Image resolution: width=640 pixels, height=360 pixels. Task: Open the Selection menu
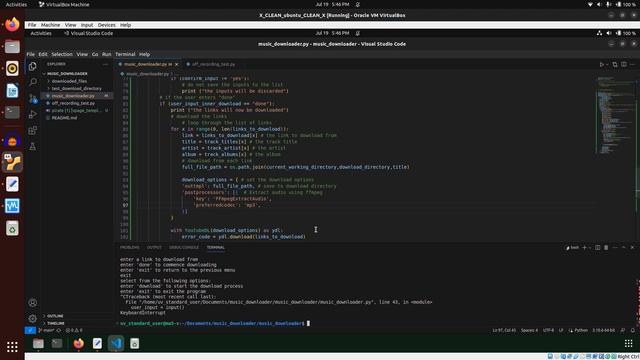[62, 54]
